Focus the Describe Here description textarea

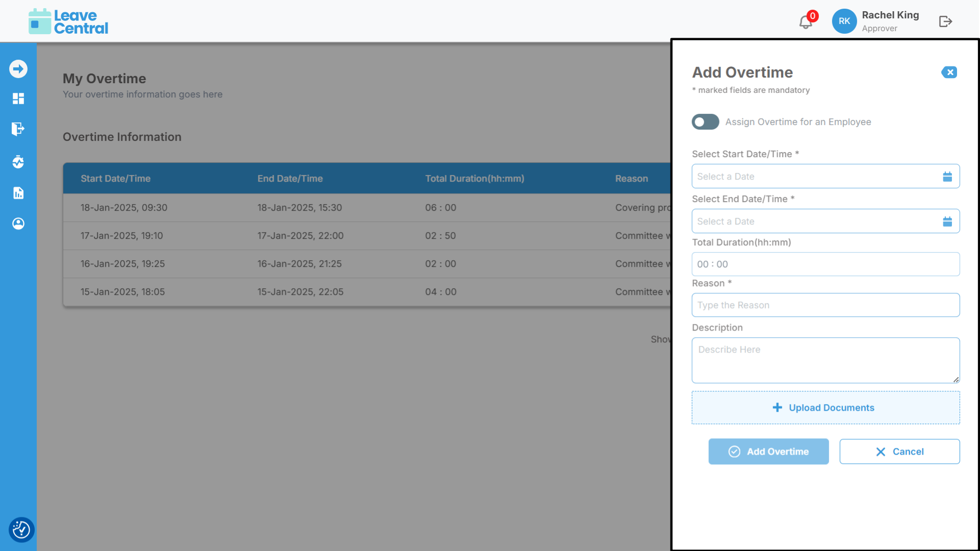[x=826, y=360]
